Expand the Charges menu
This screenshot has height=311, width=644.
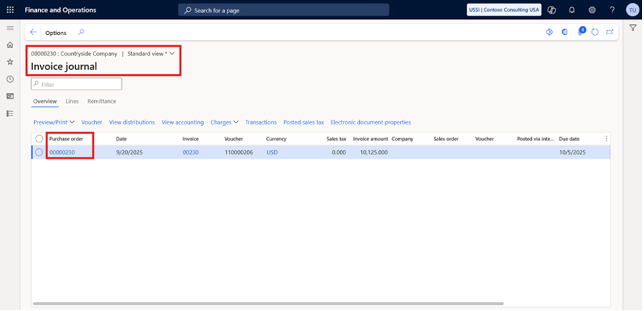(224, 123)
